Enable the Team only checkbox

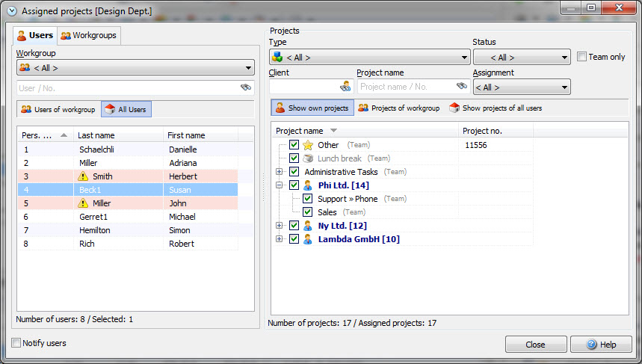pos(583,57)
